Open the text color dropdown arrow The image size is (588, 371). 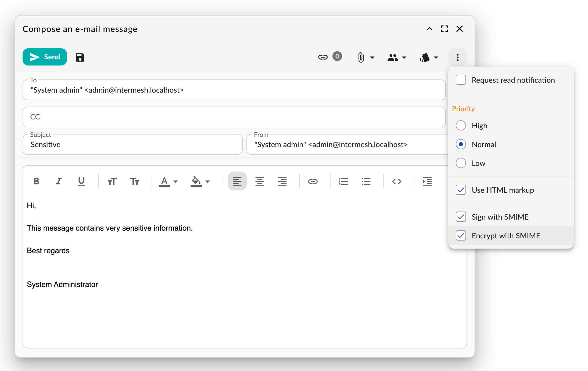(175, 182)
